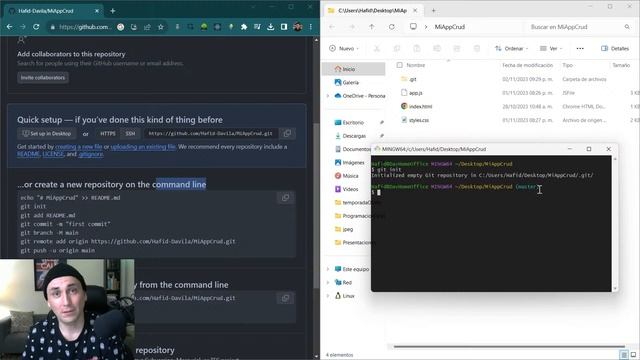Viewport: 640px width, 360px height.
Task: Copy the create new repository commands
Action: click(285, 198)
